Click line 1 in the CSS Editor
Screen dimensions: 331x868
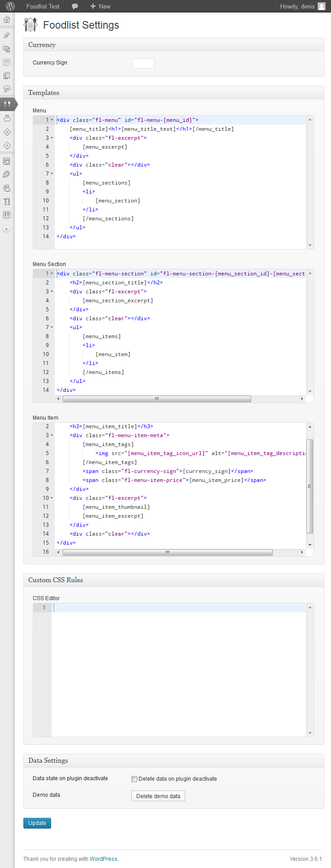[179, 608]
